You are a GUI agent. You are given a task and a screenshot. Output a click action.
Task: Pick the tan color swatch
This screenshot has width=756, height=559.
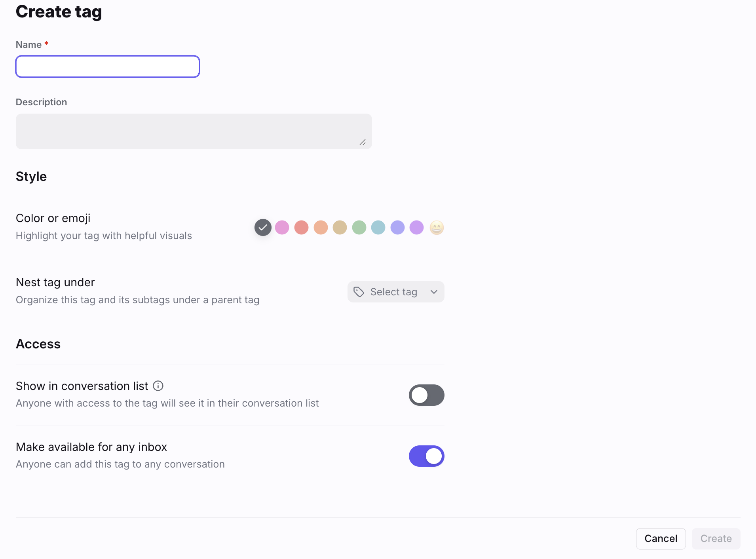click(x=340, y=228)
